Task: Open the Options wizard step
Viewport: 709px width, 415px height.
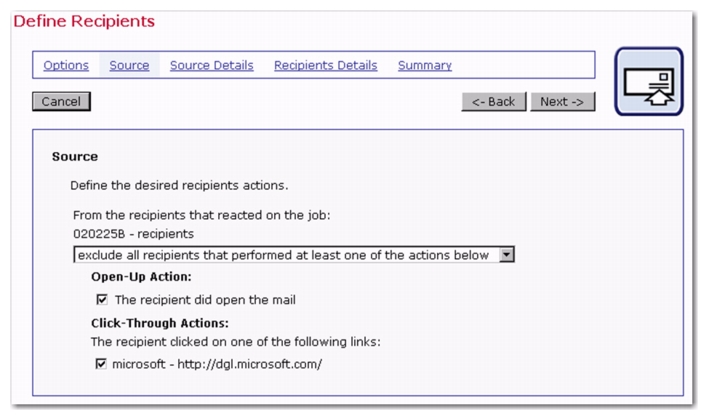Action: (66, 65)
